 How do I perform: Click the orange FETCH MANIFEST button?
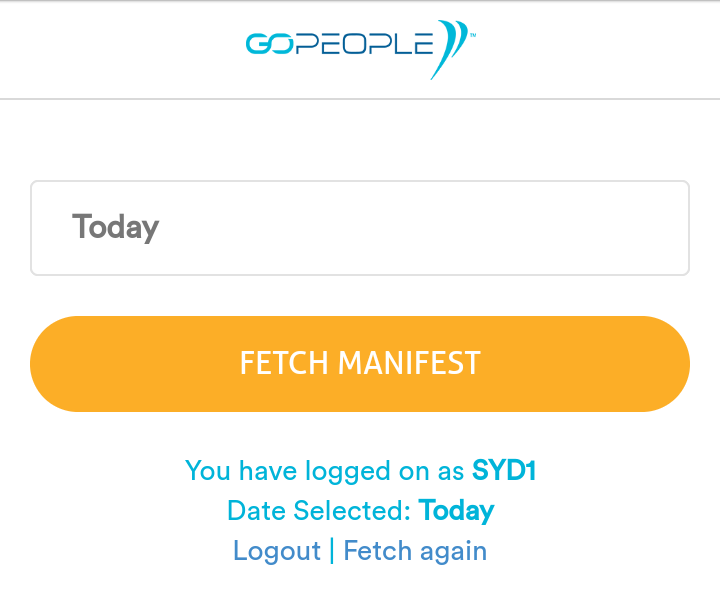360,364
